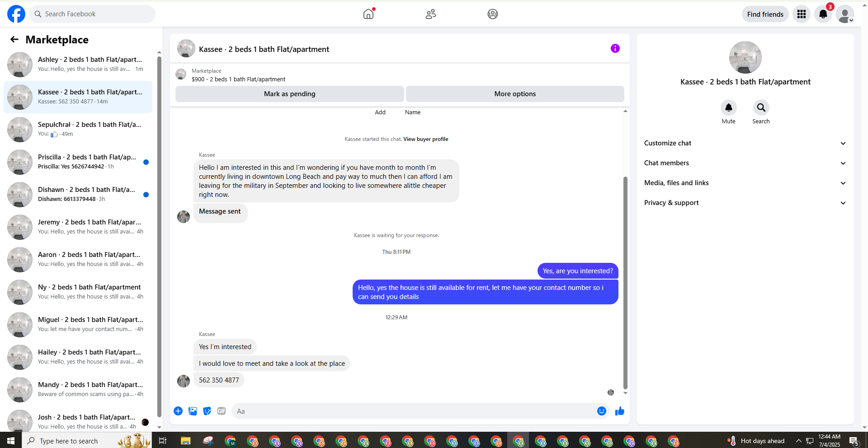This screenshot has height=448, width=868.
Task: Send a thumbs-up like
Action: (x=620, y=411)
